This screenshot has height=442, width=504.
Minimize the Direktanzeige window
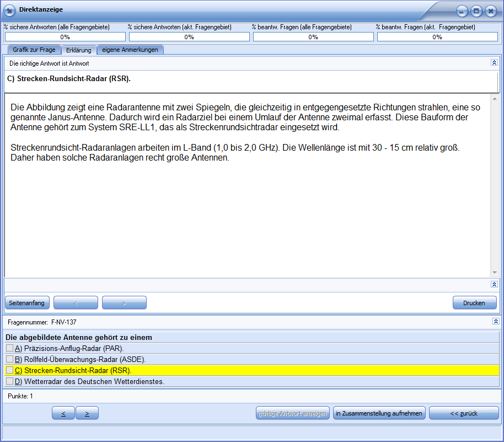462,12
